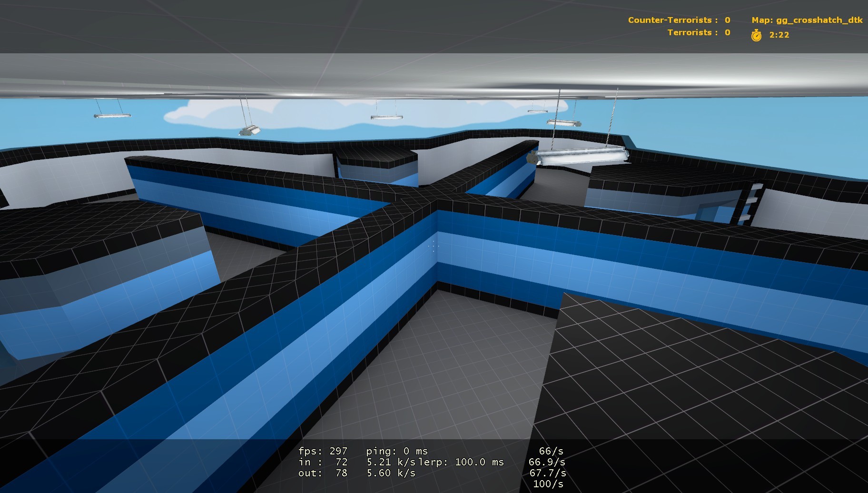This screenshot has height=493, width=868.
Task: Click the map name gg_crosshatch_dtk text
Action: pos(819,20)
